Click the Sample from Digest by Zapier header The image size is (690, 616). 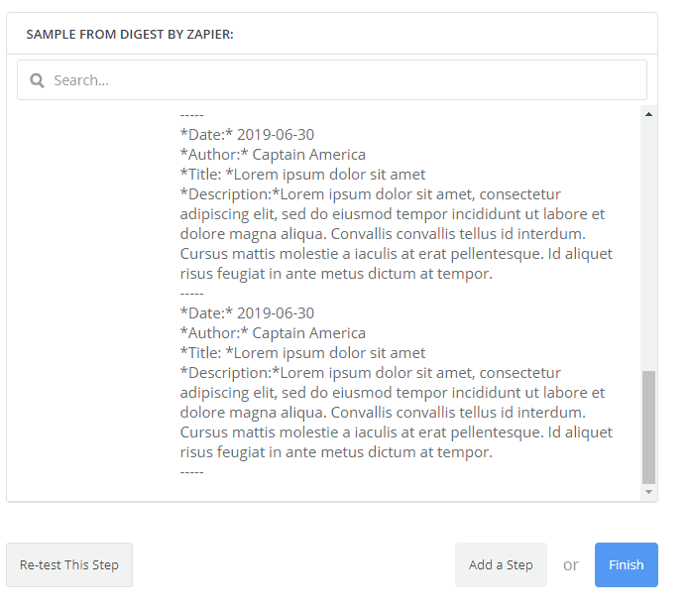coord(130,35)
